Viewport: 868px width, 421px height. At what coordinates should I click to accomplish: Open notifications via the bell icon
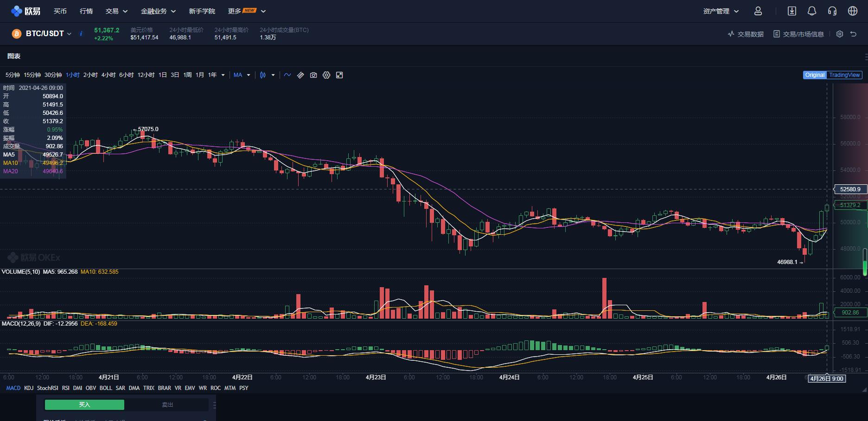tap(812, 11)
